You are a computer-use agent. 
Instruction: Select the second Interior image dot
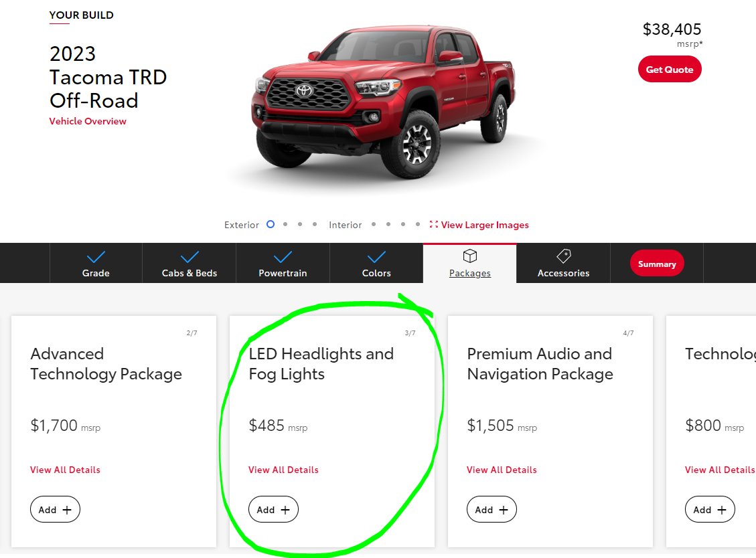point(388,224)
